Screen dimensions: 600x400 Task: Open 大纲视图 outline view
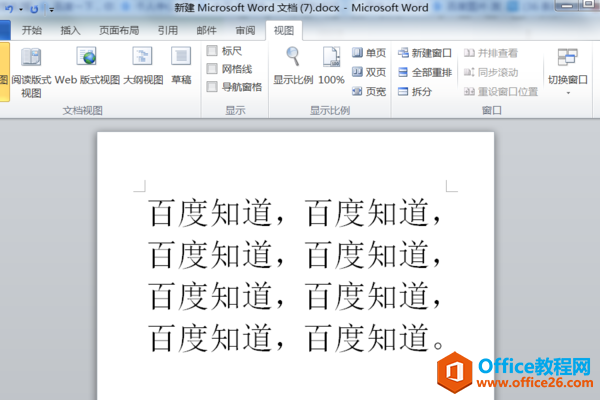tap(143, 66)
